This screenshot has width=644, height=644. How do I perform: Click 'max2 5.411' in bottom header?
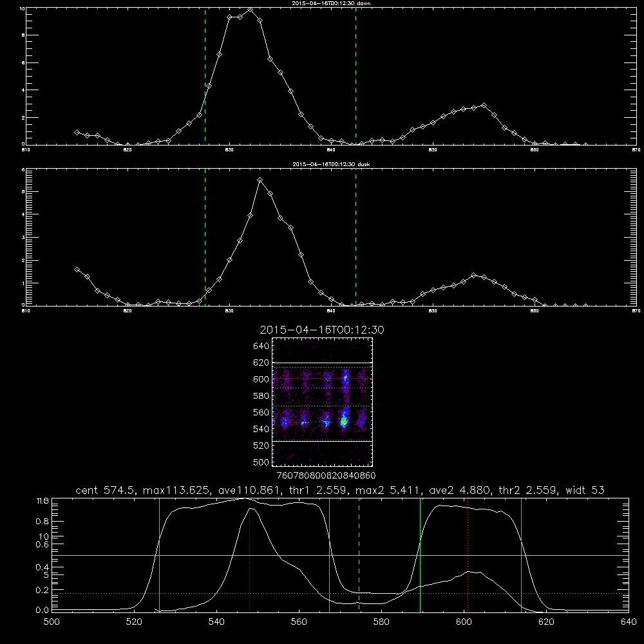(x=388, y=490)
